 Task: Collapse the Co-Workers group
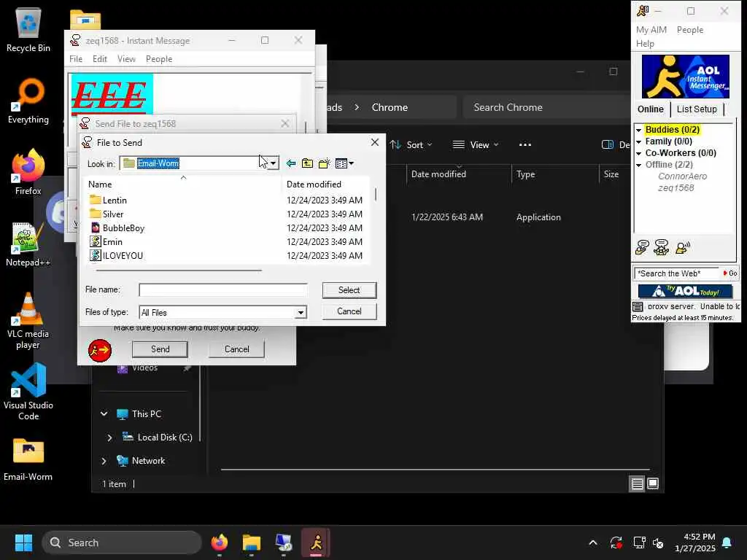[x=638, y=153]
